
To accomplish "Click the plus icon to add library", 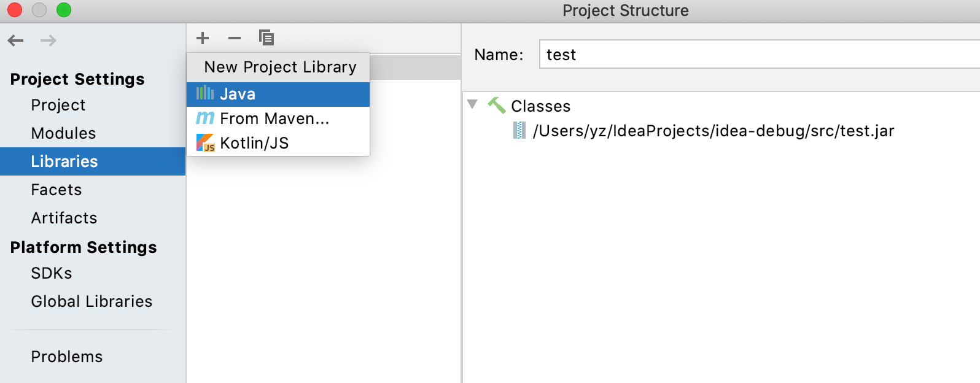I will pos(203,38).
